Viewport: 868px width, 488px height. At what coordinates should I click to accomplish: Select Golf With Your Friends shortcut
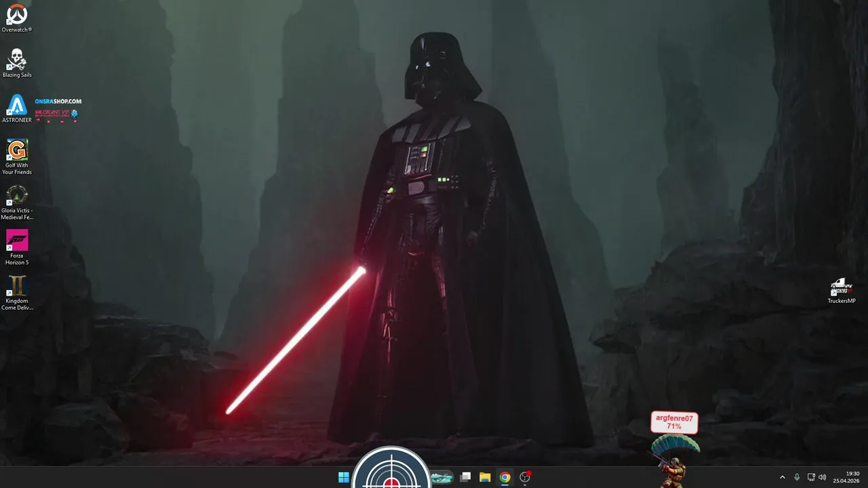click(17, 157)
